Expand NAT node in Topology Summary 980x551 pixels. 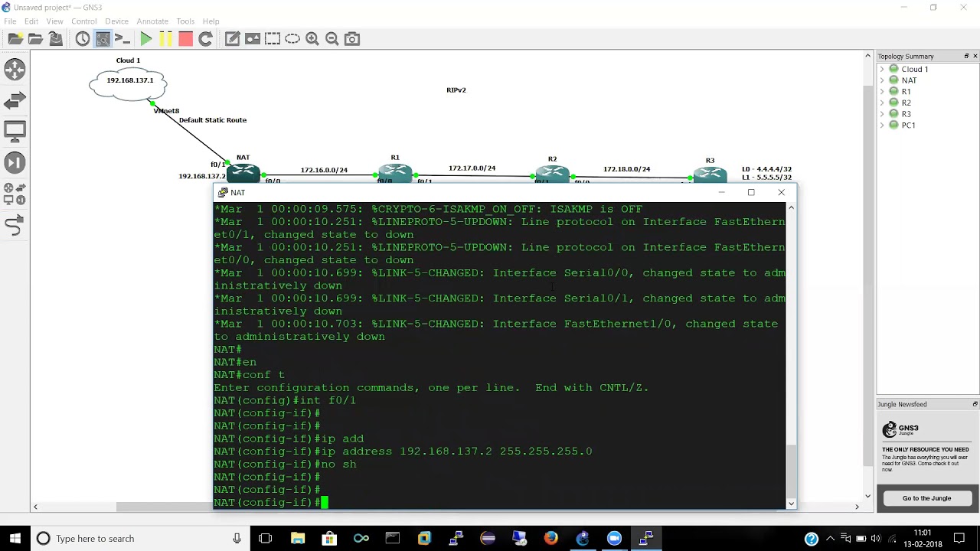(x=882, y=80)
